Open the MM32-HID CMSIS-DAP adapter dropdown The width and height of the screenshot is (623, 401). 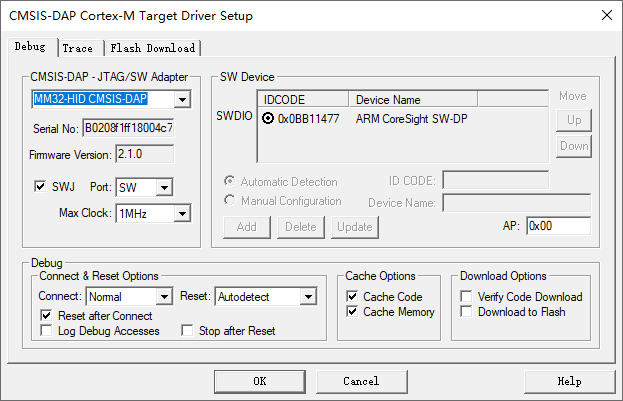point(181,100)
